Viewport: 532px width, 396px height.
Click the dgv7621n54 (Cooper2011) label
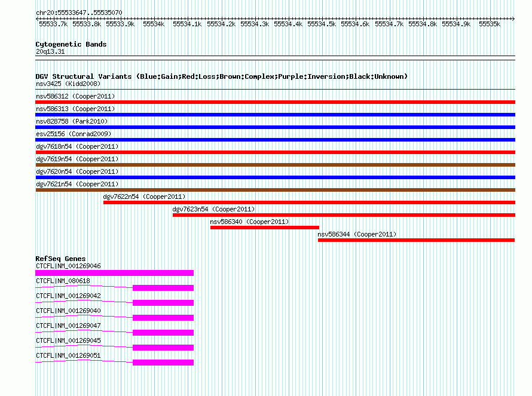[77, 184]
